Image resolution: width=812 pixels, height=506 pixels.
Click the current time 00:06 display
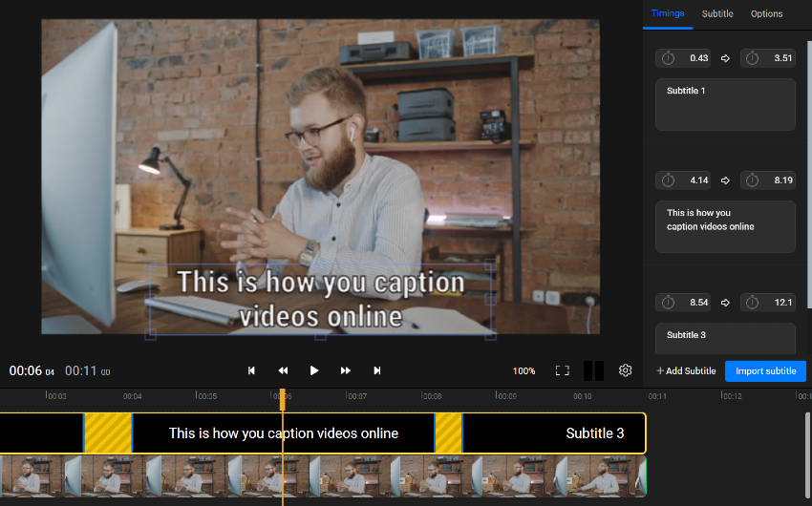coord(32,371)
